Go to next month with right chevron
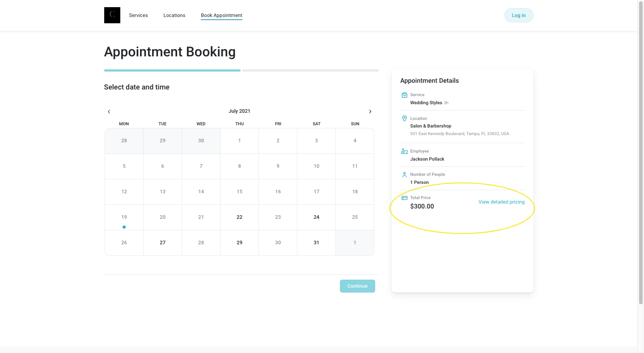Screen dimensions: 644x353 (x=370, y=111)
